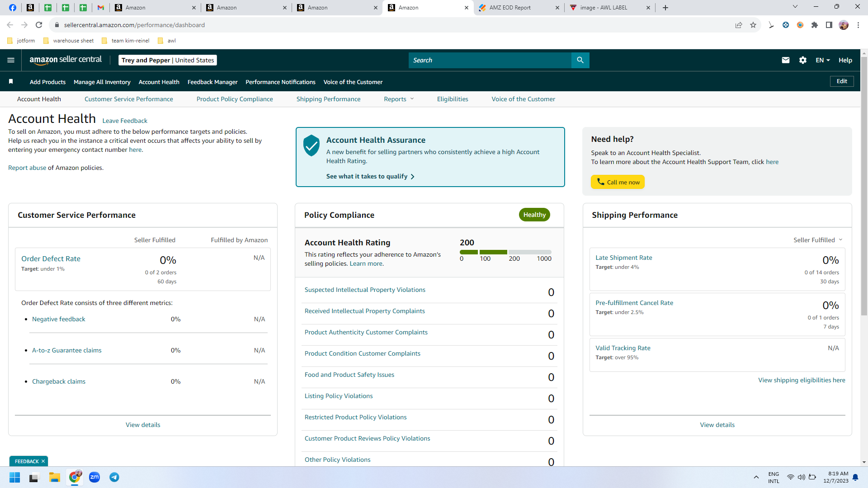Select the Customer Service Performance tab
868x488 pixels.
coord(129,99)
